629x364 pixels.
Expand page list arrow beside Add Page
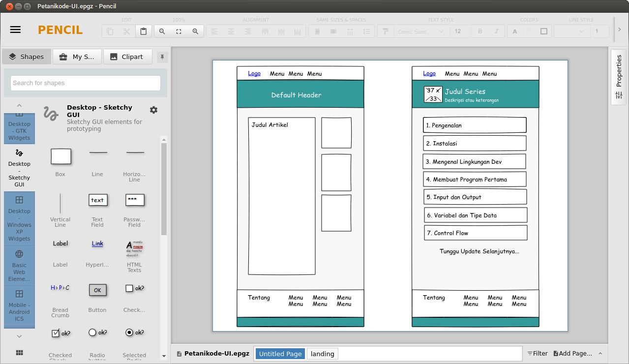point(600,354)
